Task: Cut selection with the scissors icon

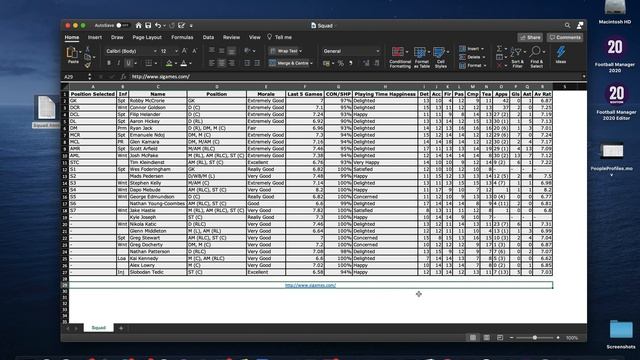Action: click(x=87, y=49)
